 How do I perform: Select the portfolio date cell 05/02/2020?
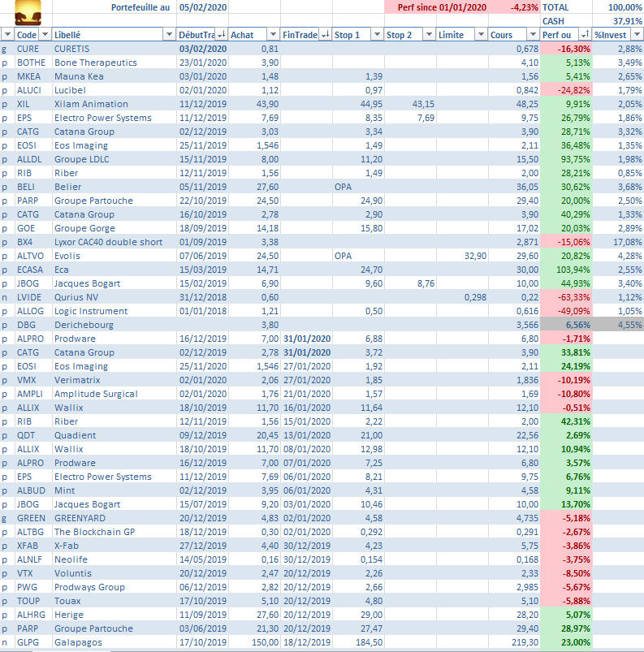pyautogui.click(x=202, y=7)
